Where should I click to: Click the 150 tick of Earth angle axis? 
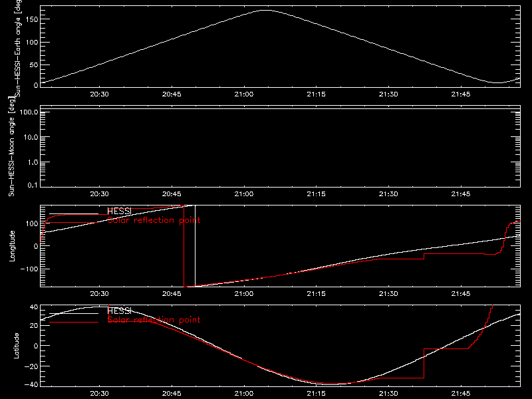pos(32,19)
